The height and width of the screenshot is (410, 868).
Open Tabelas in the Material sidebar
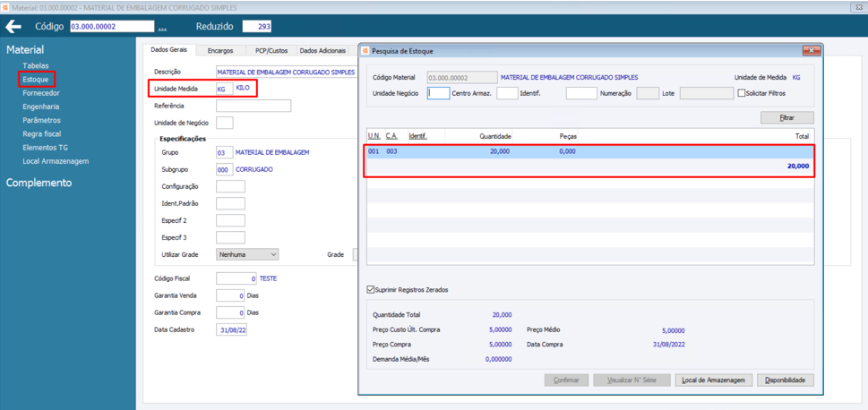click(36, 65)
